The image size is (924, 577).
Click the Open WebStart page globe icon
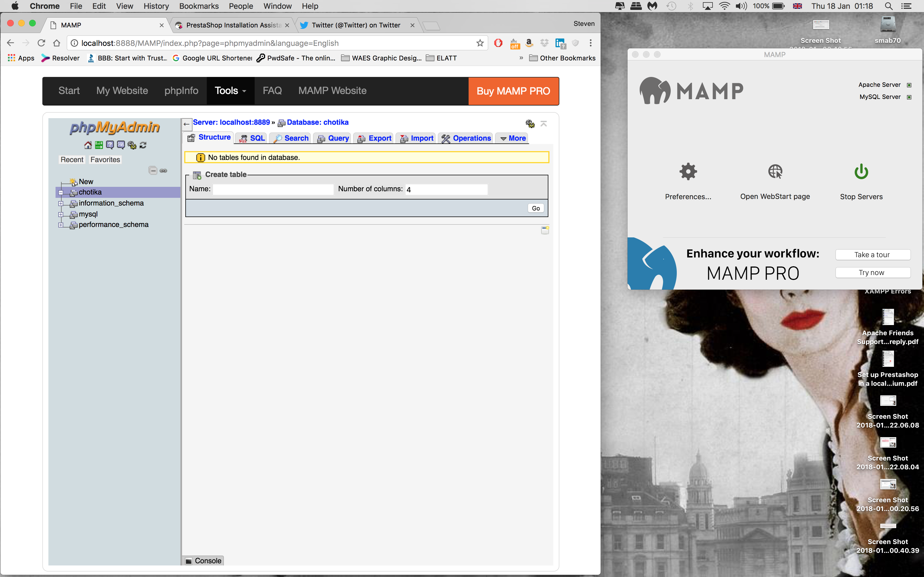coord(775,172)
